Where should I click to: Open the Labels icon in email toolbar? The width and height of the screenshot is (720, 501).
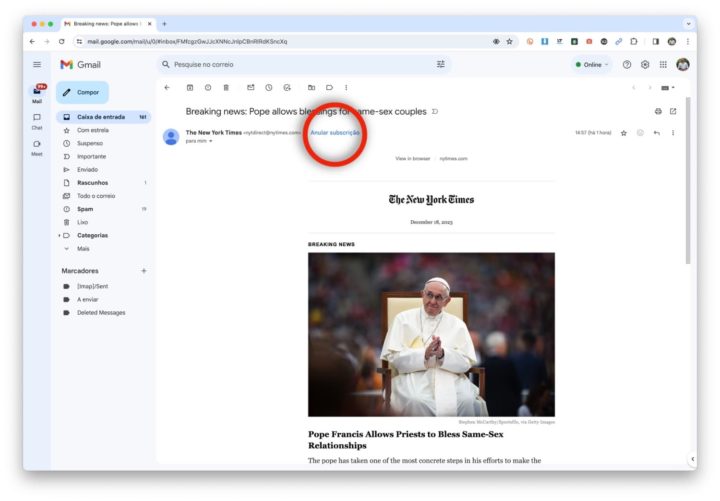[329, 87]
